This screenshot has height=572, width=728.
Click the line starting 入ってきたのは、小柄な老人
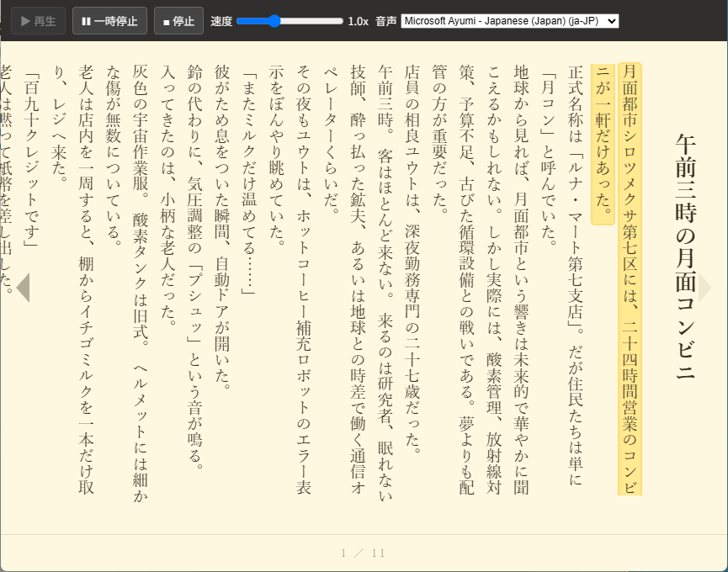pyautogui.click(x=167, y=195)
